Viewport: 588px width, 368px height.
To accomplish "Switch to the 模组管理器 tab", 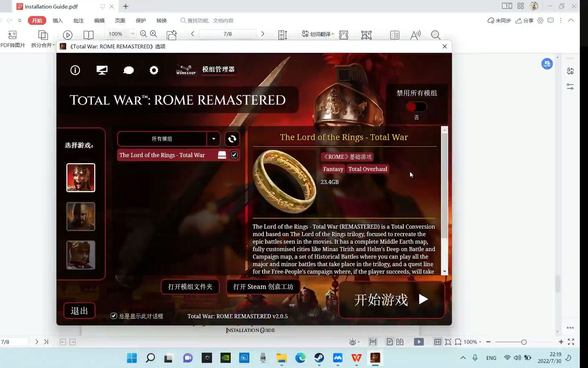I will pyautogui.click(x=218, y=70).
